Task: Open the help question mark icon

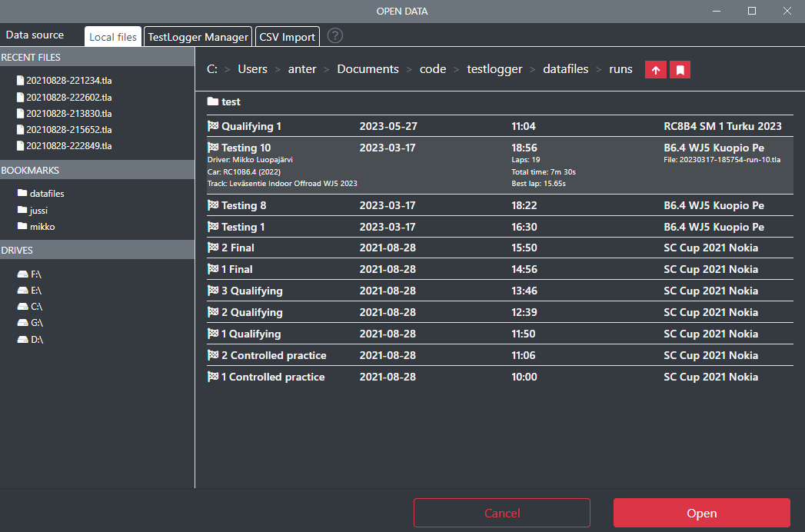Action: 334,36
